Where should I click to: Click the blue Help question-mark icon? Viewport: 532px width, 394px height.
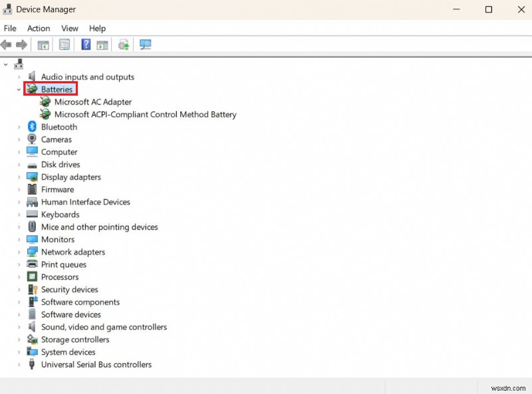86,45
